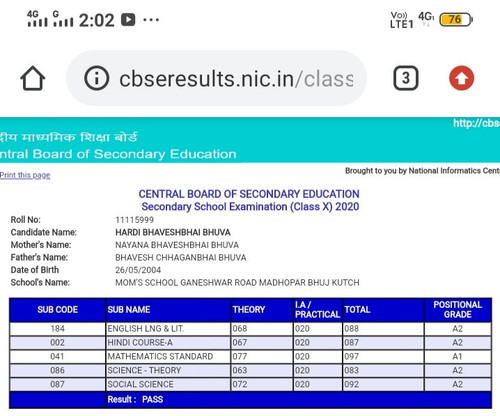Image resolution: width=500 pixels, height=416 pixels.
Task: Select father's name BHAVESH CHHAGANBHAI BHUVA
Action: [181, 257]
